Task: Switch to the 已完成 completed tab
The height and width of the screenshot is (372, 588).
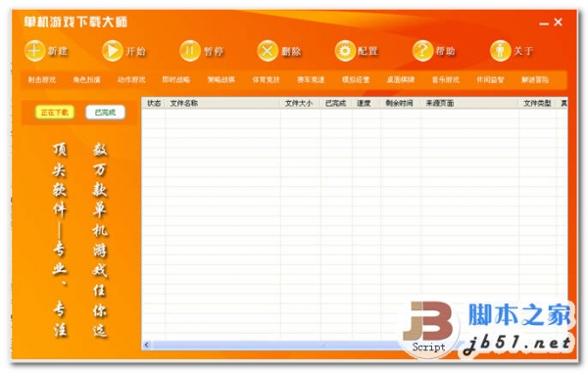Action: (x=105, y=113)
